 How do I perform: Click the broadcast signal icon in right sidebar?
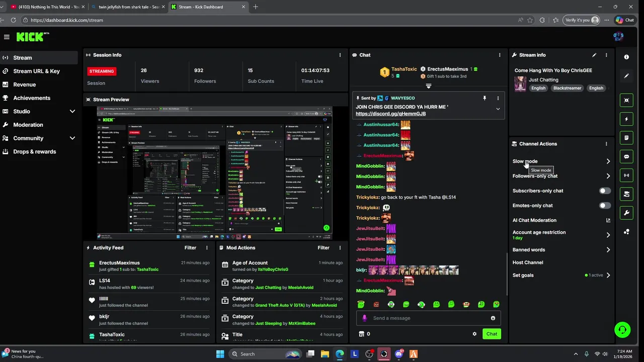[x=626, y=175]
